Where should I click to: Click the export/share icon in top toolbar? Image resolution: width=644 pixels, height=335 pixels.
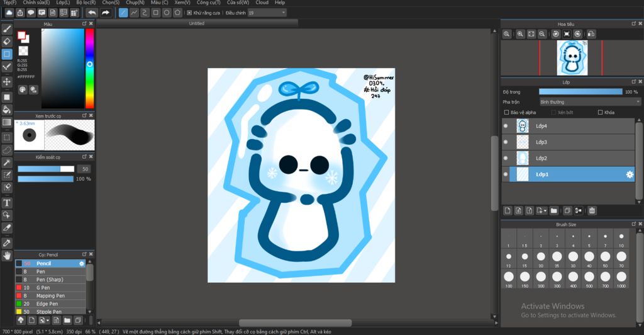coord(20,13)
